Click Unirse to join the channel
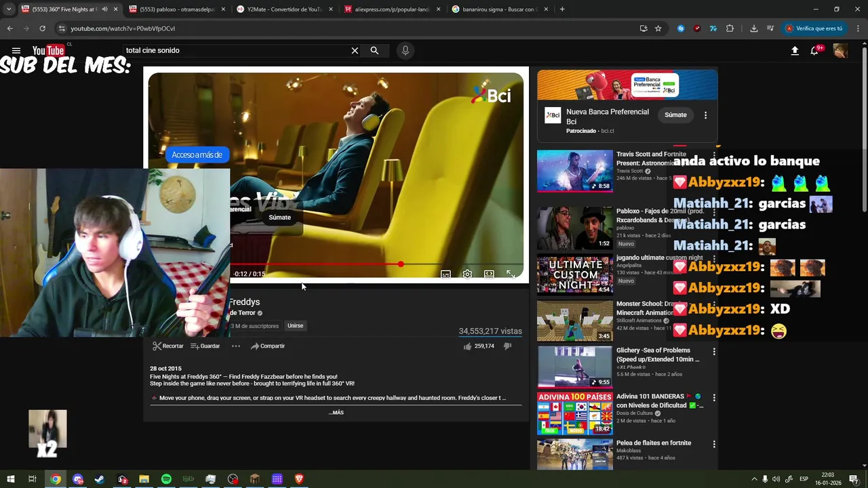 (295, 326)
